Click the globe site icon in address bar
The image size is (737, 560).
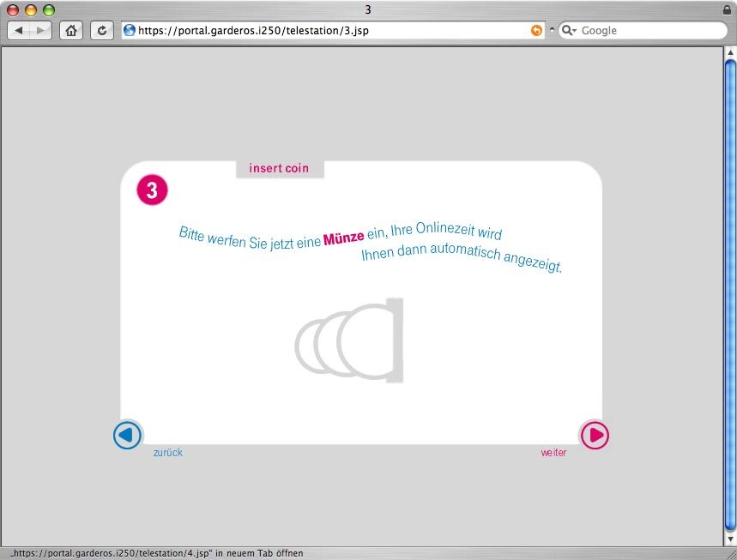point(130,31)
